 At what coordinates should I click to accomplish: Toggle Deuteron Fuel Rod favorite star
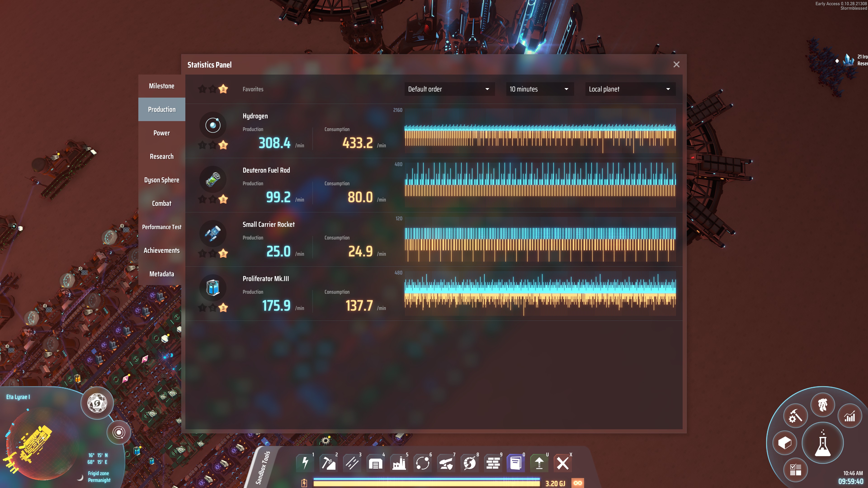click(x=223, y=199)
